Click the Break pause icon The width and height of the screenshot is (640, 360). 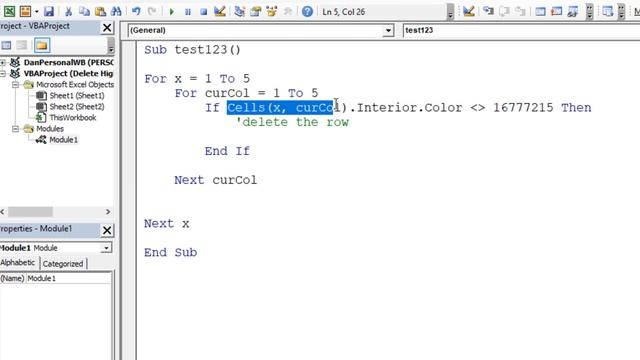point(188,11)
